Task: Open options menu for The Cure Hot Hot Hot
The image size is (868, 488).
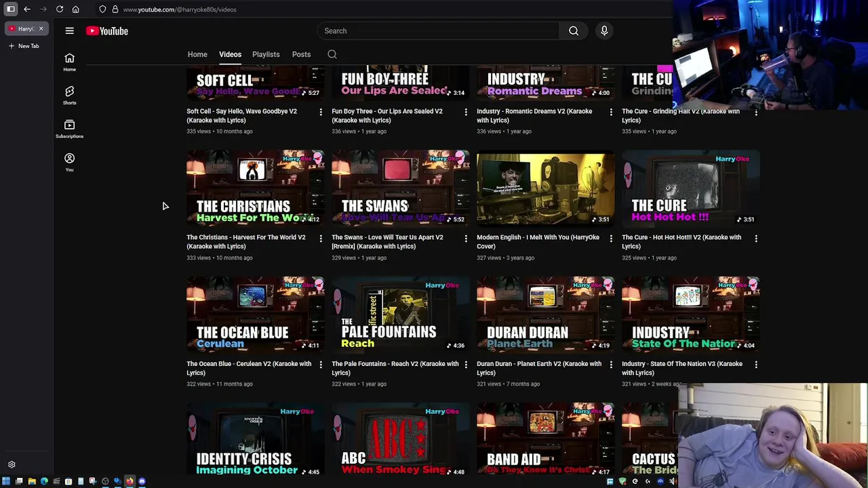Action: click(x=756, y=239)
